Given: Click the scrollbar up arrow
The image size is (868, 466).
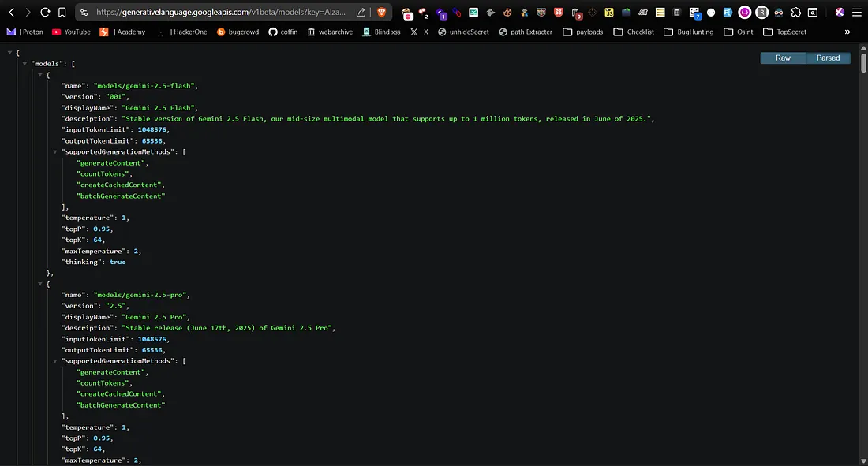Looking at the screenshot, I should pyautogui.click(x=863, y=48).
